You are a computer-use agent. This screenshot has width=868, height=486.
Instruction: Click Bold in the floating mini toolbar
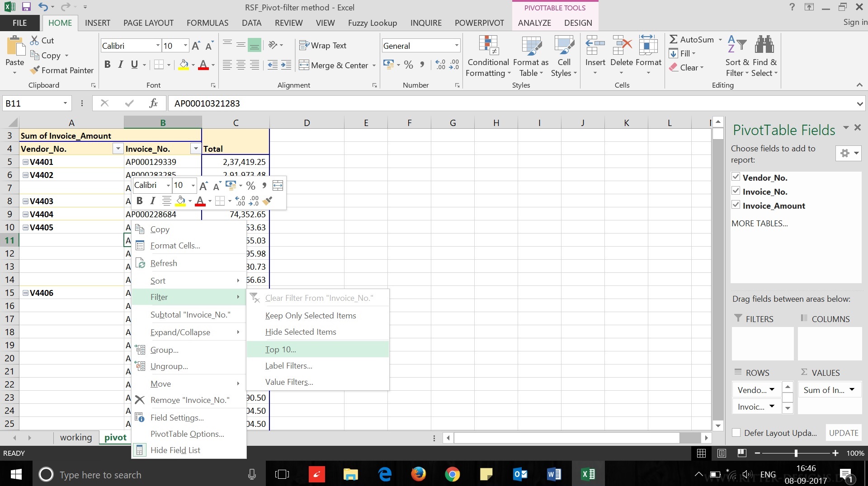tap(139, 201)
